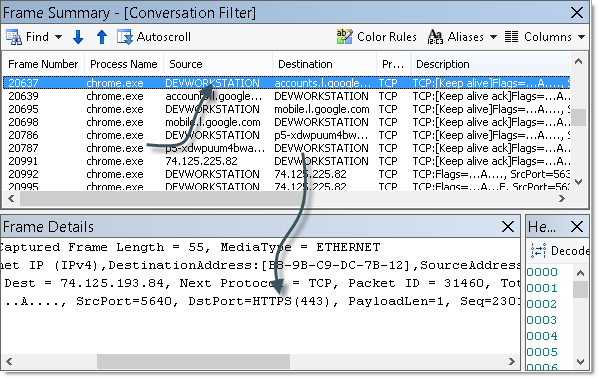Click Frame Details horizontal scroll left arrow
Screen dimensions: 598x378
[9, 361]
